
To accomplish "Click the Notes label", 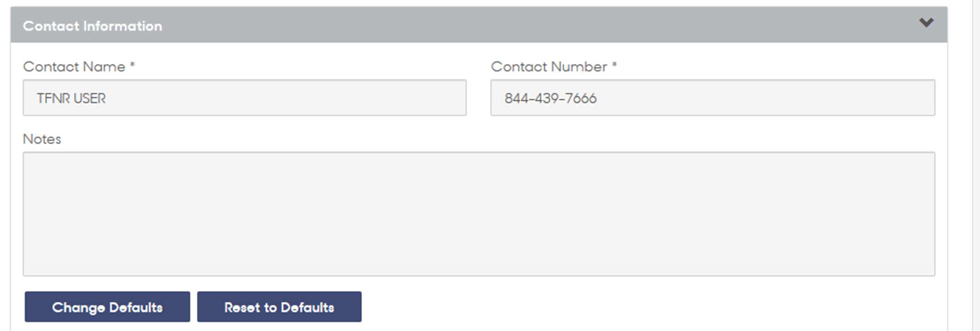I will click(x=42, y=139).
